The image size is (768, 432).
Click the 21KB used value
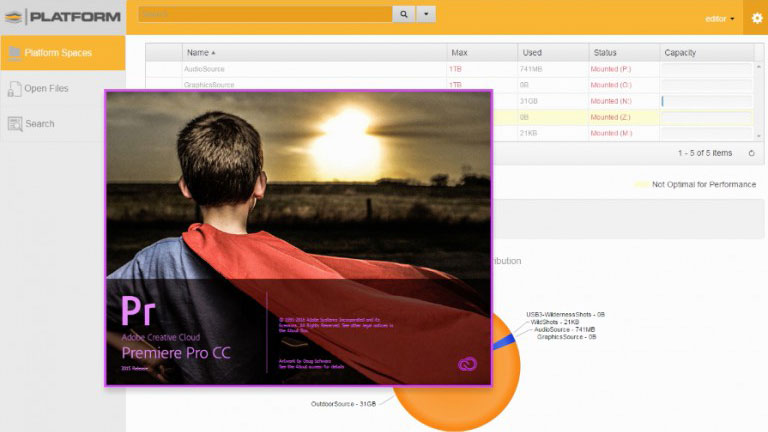(528, 133)
